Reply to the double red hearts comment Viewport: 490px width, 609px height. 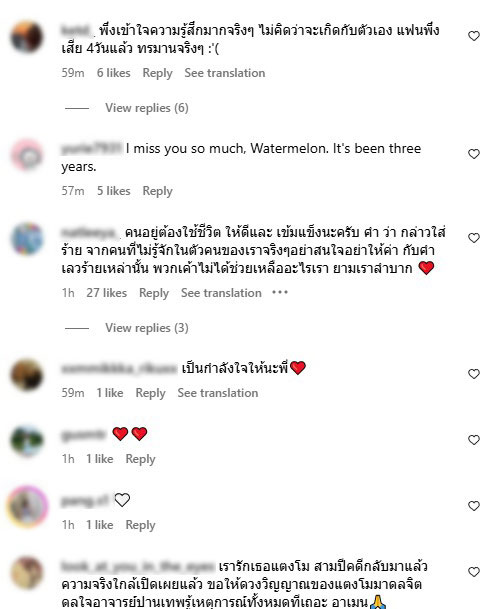point(140,459)
